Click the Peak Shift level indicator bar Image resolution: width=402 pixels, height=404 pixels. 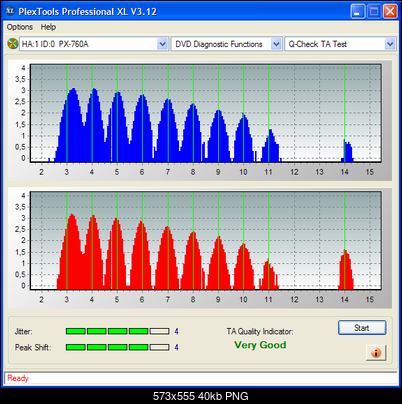[x=118, y=347]
